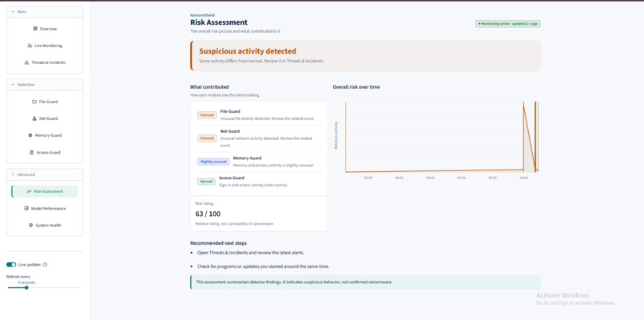Click the Risk Assessment chart icon

29,191
